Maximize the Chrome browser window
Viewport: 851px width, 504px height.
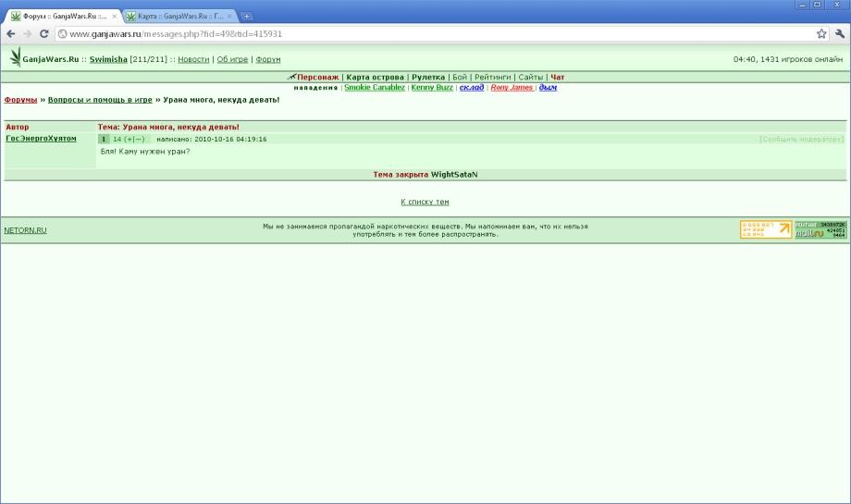coord(817,5)
